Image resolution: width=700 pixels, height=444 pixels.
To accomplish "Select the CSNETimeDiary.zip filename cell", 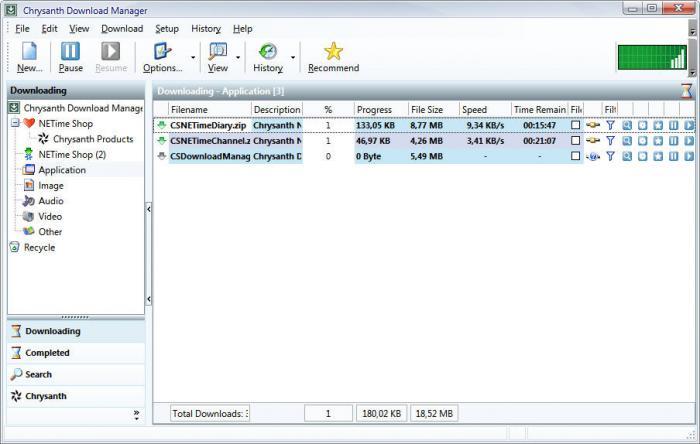I will pyautogui.click(x=208, y=125).
